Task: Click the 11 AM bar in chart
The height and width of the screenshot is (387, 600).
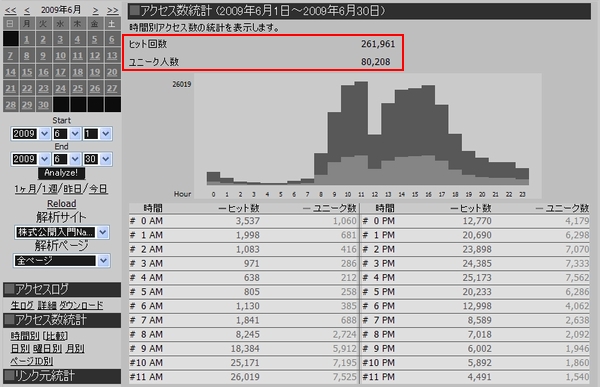Action: (x=362, y=133)
